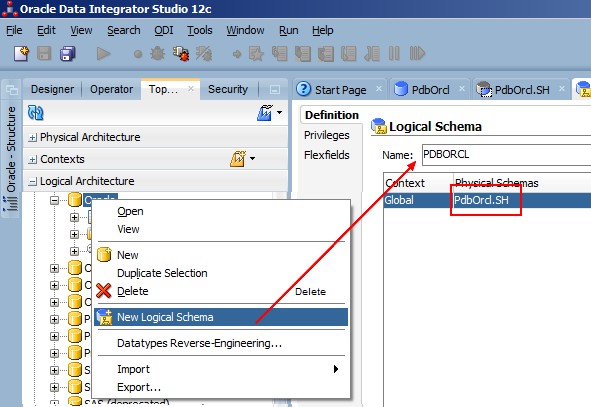This screenshot has height=407, width=591.
Task: Choose Datatypes Reverse-Engineering... menu entry
Action: 221,343
